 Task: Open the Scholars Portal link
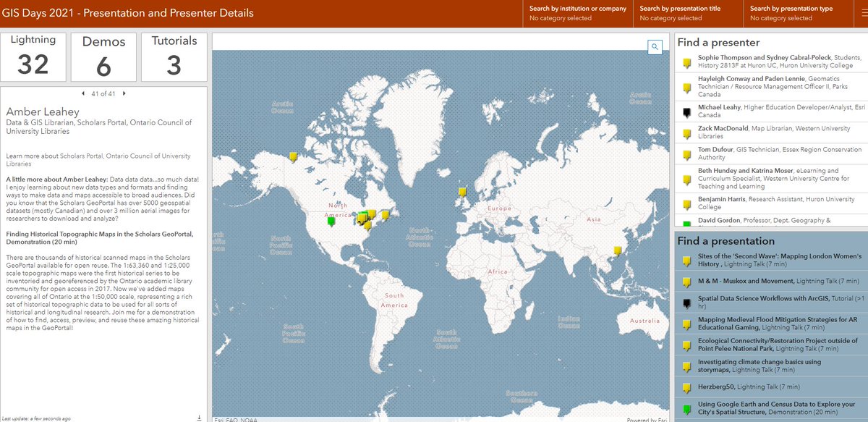pyautogui.click(x=81, y=156)
